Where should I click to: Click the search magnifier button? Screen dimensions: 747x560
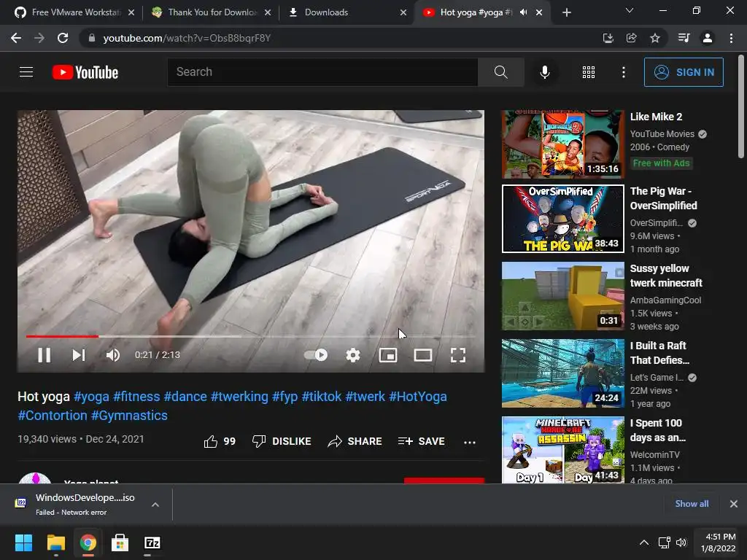pyautogui.click(x=500, y=72)
